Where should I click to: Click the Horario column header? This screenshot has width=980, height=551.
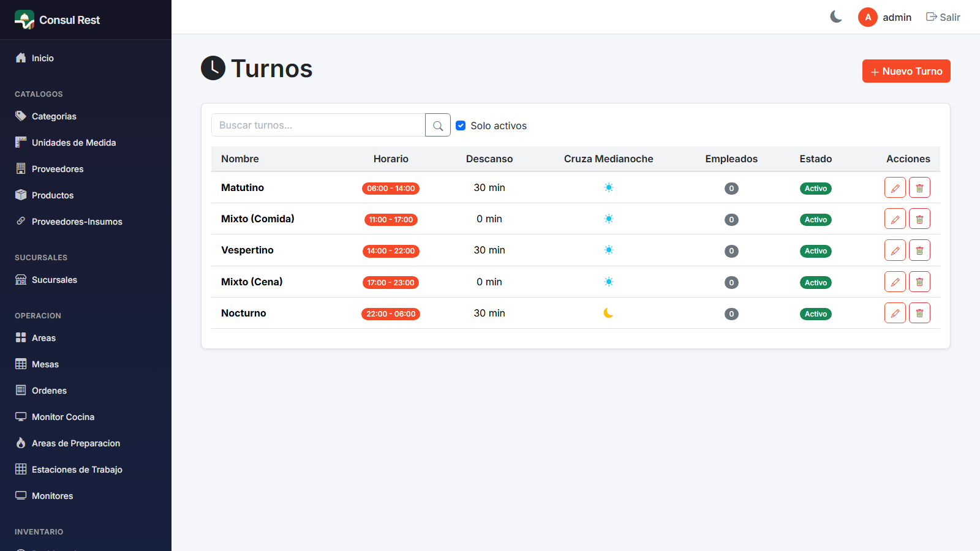[391, 159]
